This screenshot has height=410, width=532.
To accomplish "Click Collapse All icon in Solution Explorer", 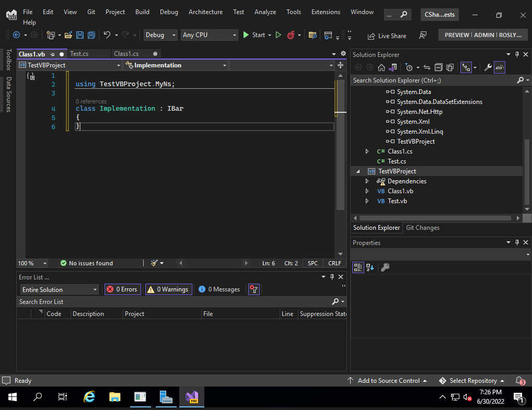I will pos(438,67).
